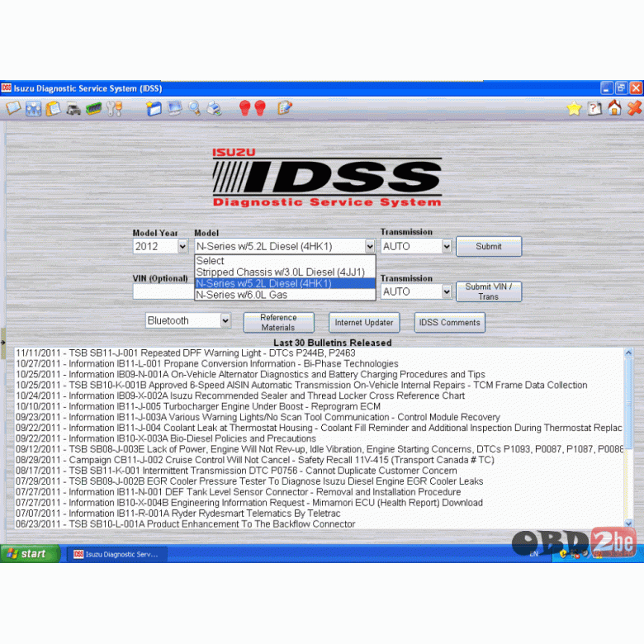The width and height of the screenshot is (644, 644).
Task: Click the VIN (Optional) input field
Action: 163,291
